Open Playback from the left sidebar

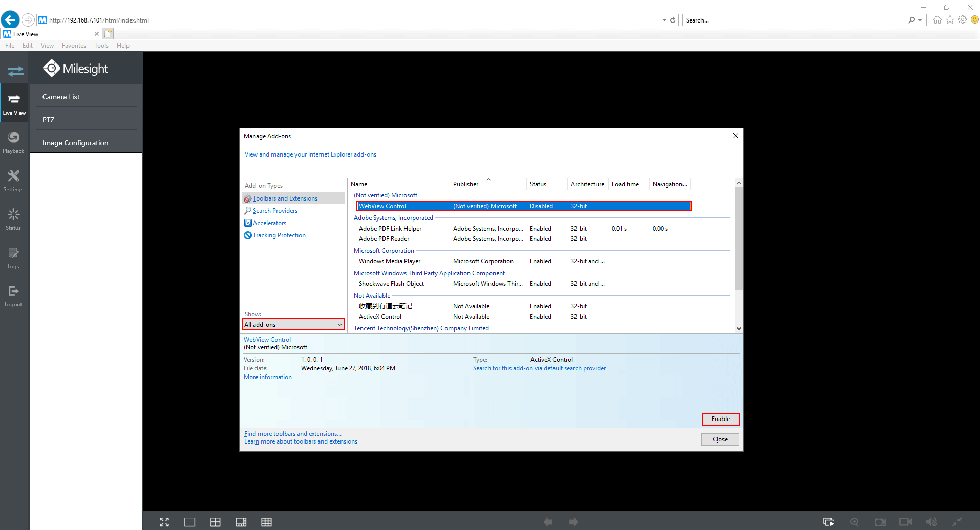coord(14,142)
